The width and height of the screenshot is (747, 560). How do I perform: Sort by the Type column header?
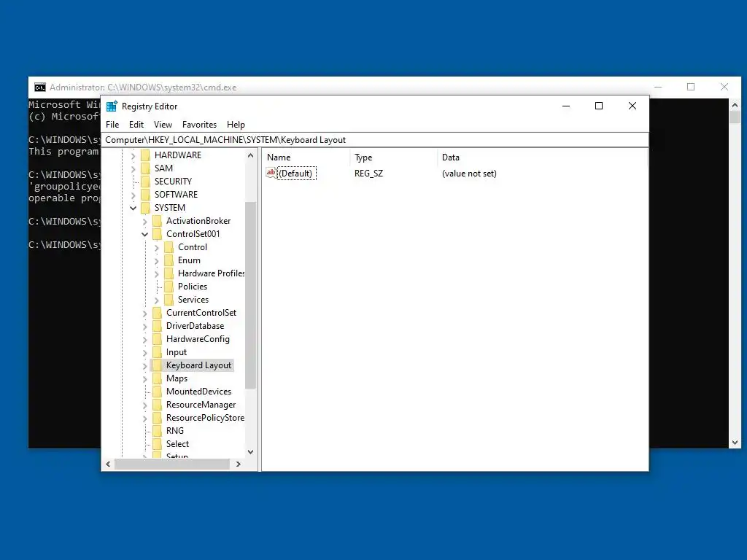point(395,157)
